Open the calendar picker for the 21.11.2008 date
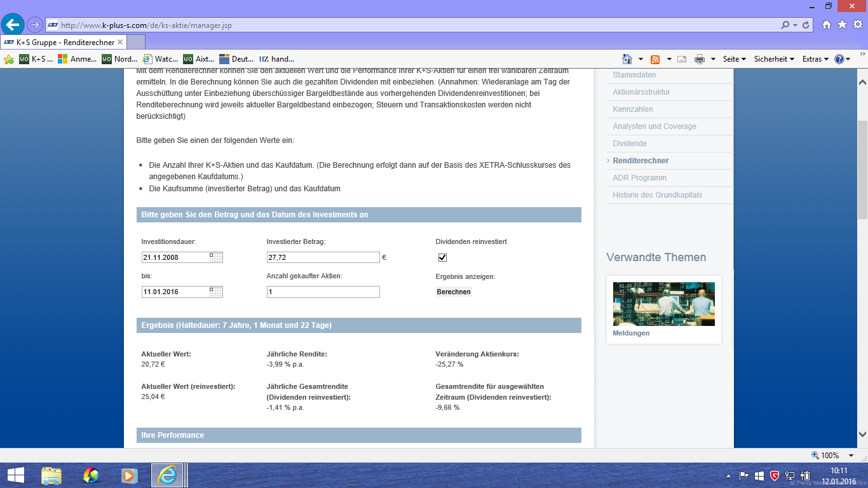Viewport: 868px width, 488px height. tap(216, 257)
